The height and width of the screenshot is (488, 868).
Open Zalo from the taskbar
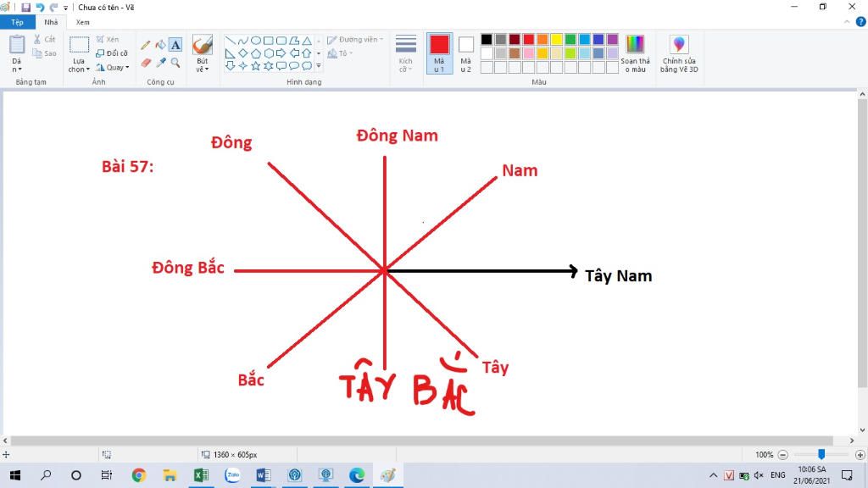[x=232, y=475]
